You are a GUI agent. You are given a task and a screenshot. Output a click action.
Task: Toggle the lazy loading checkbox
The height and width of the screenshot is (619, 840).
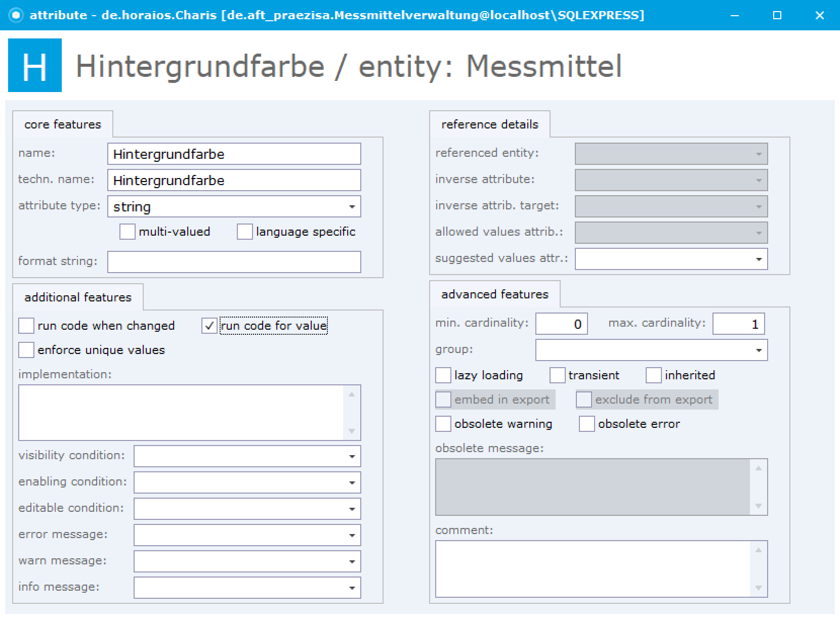pyautogui.click(x=443, y=375)
